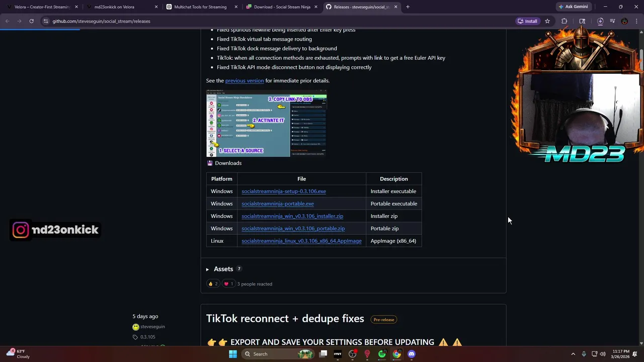Image resolution: width=644 pixels, height=362 pixels.
Task: Click the heart reaction
Action: pyautogui.click(x=228, y=284)
